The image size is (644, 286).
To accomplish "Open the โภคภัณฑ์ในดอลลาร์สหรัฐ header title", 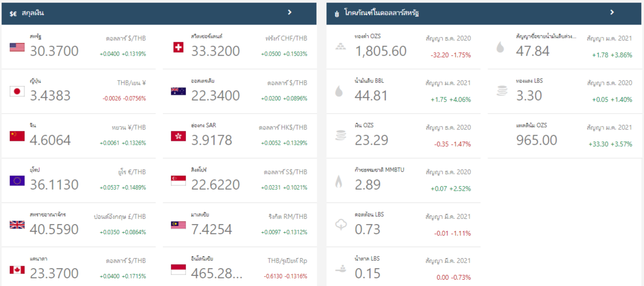I will (x=382, y=13).
